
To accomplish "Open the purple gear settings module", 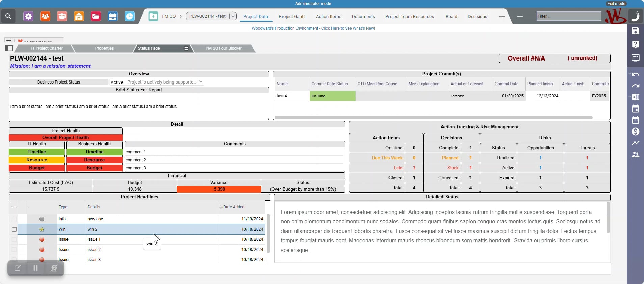I will [x=28, y=16].
